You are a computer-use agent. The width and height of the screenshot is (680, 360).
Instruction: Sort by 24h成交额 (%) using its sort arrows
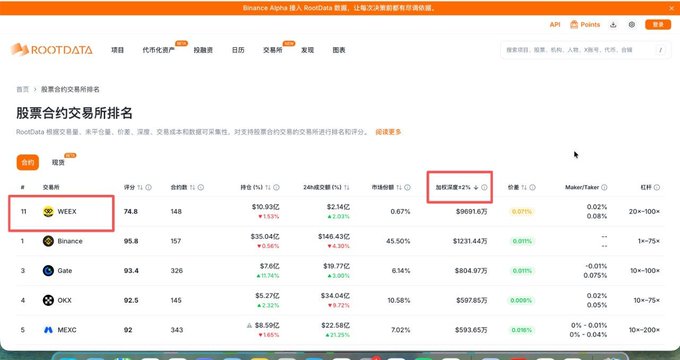[x=347, y=187]
